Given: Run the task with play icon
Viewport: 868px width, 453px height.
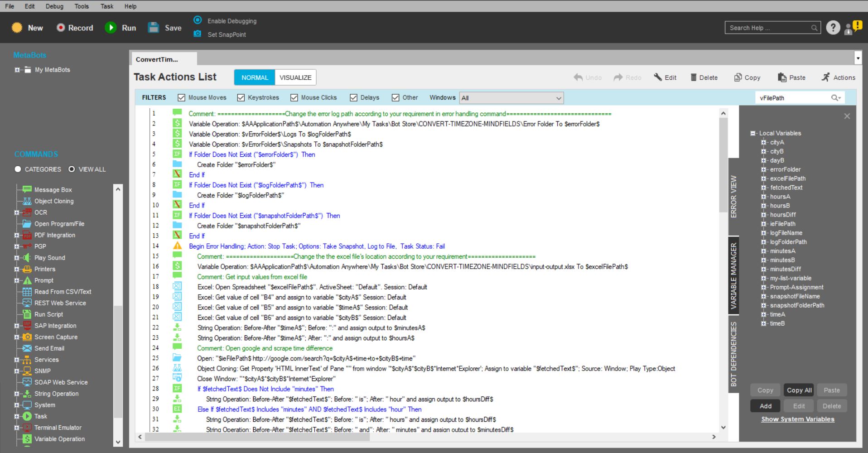Looking at the screenshot, I should (111, 28).
